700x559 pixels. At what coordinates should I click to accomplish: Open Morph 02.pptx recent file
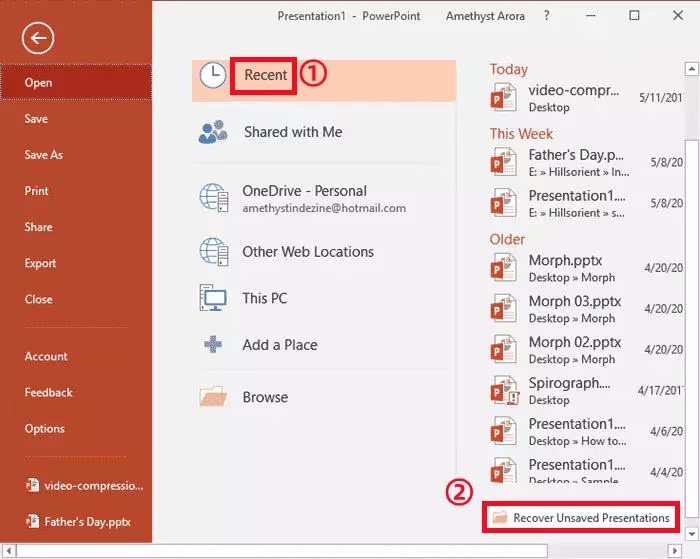point(585,350)
